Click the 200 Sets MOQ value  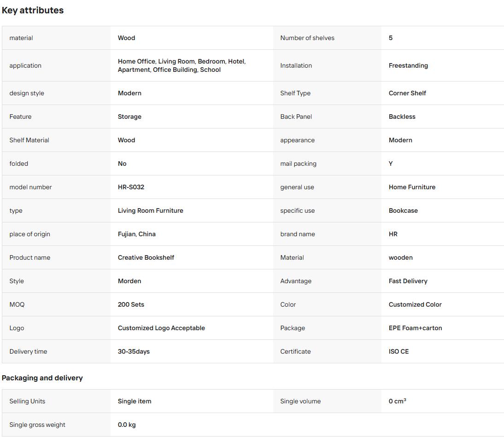(131, 304)
